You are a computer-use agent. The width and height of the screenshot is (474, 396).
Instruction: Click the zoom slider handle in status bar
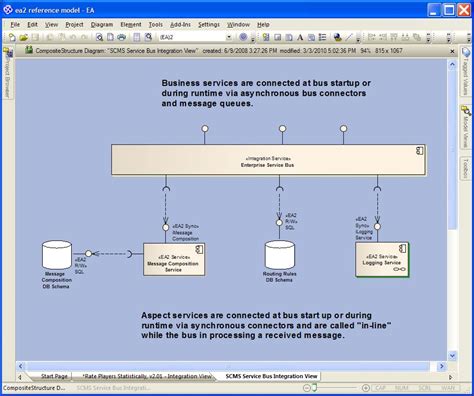[x=314, y=388]
